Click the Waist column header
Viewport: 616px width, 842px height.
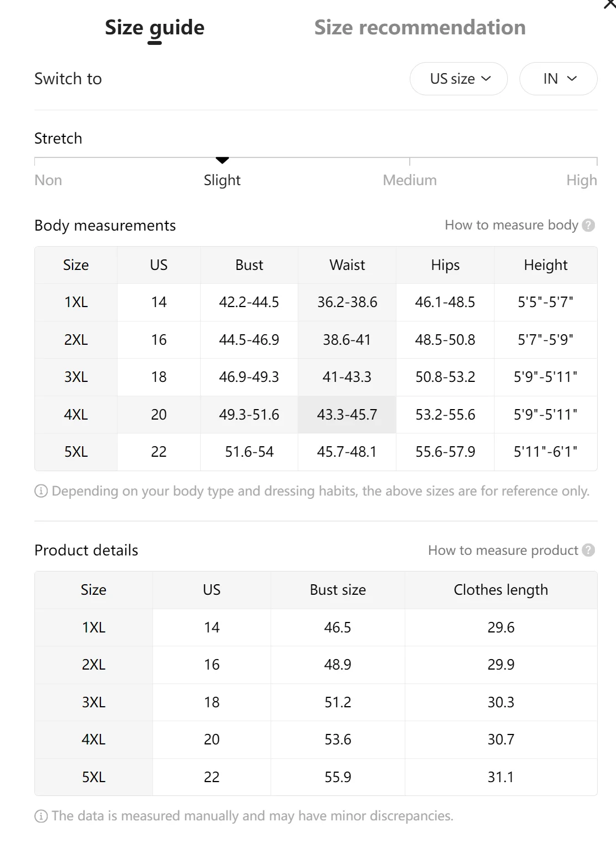point(347,265)
